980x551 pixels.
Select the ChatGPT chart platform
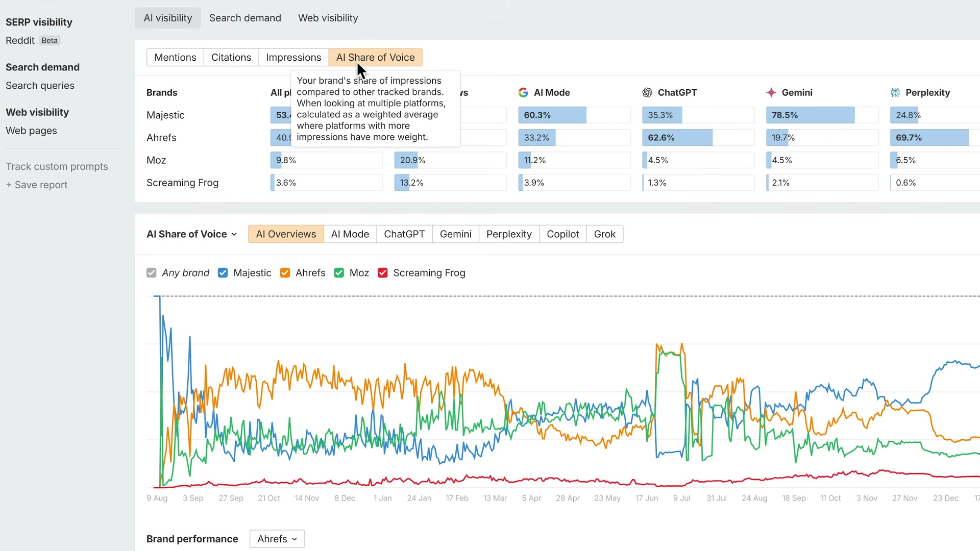[x=404, y=234]
